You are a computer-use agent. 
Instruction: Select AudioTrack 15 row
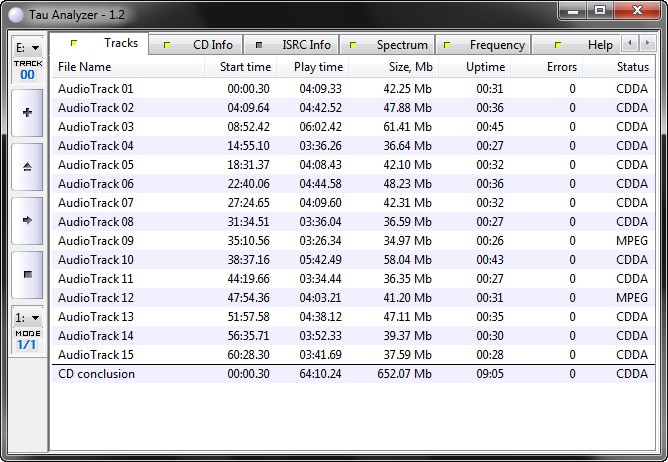[x=353, y=355]
